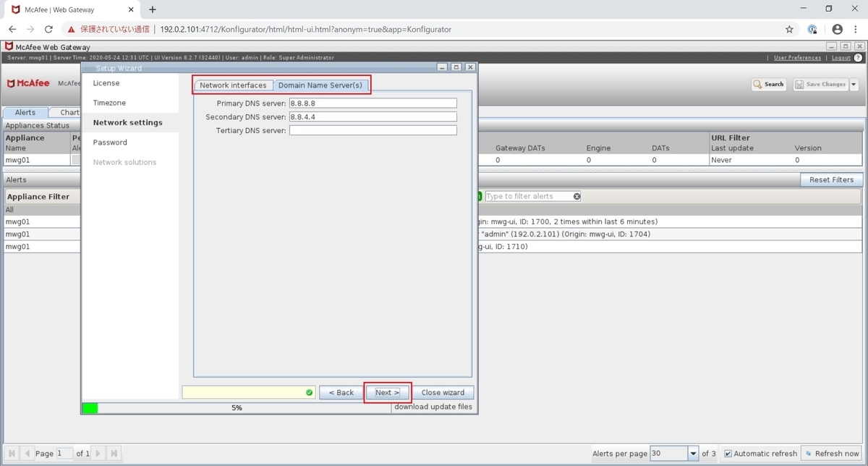Click the Save Changes button
Viewport: 868px width, 466px height.
[x=820, y=84]
